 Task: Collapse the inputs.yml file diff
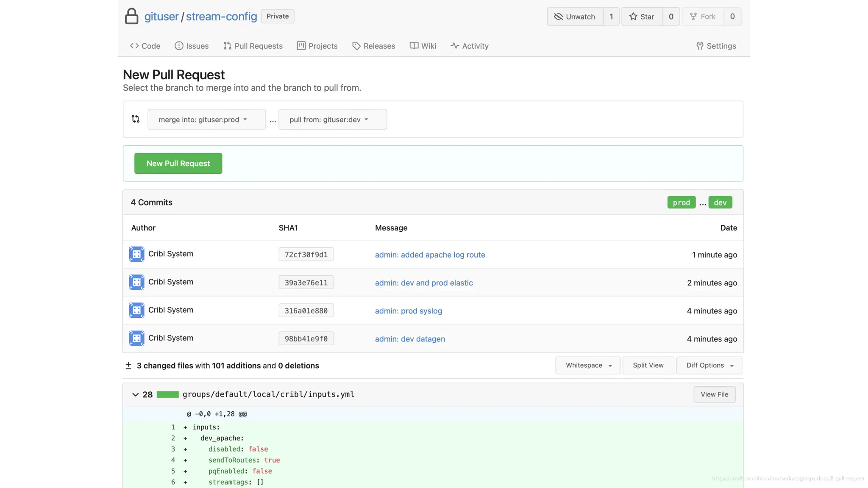135,394
